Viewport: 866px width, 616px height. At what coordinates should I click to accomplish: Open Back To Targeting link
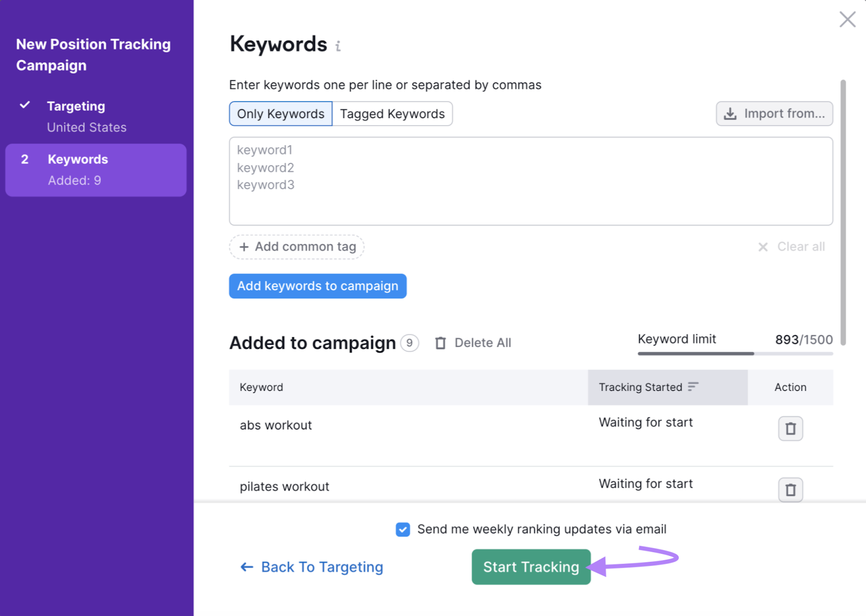point(322,567)
